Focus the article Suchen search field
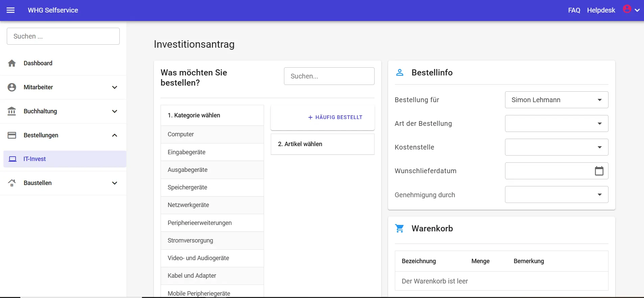The width and height of the screenshot is (644, 298). 329,76
